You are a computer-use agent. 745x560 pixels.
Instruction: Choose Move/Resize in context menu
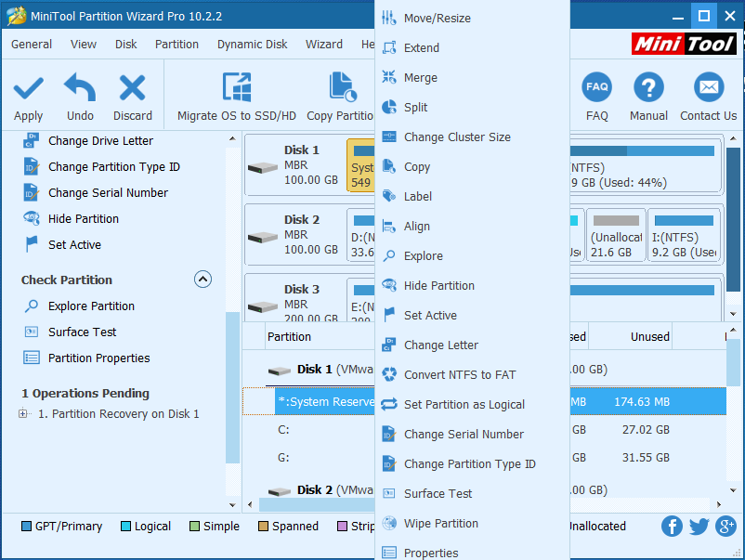[x=472, y=18]
